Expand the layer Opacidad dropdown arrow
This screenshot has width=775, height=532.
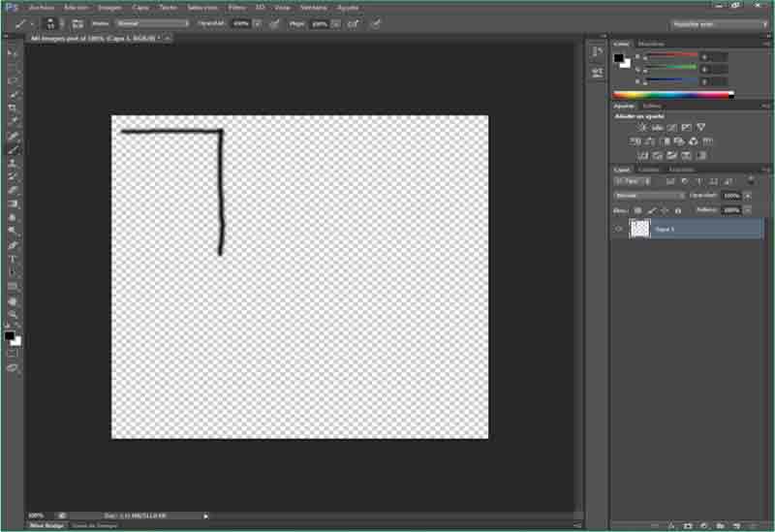point(748,195)
